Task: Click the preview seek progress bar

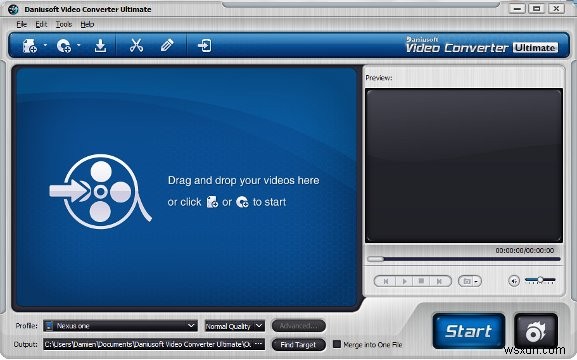Action: tap(464, 259)
